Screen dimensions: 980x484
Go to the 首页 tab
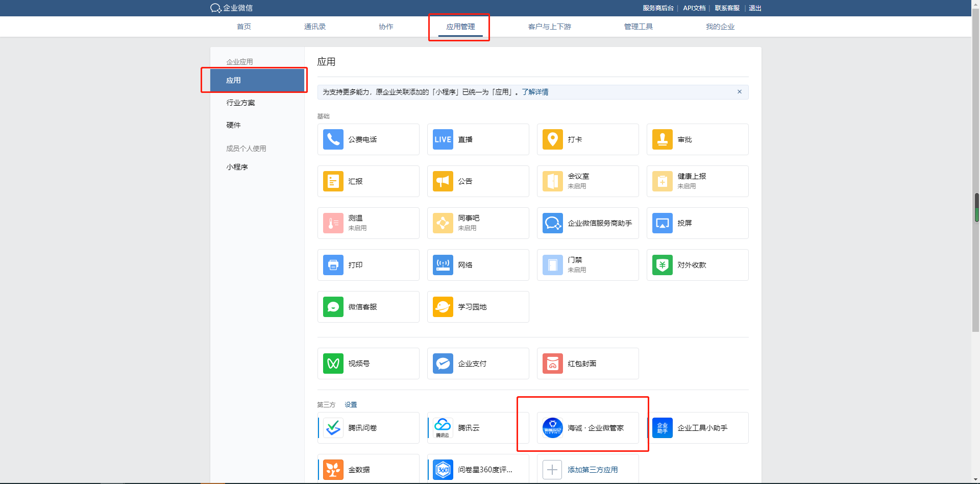[244, 27]
